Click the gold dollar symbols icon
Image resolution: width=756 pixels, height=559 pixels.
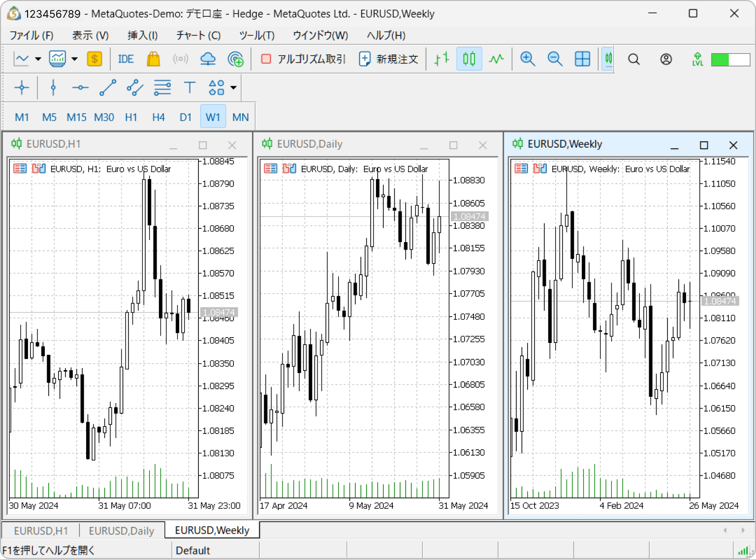pos(94,59)
